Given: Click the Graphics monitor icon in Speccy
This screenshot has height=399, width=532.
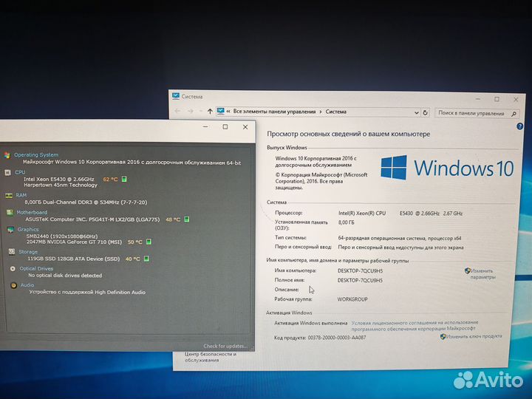Looking at the screenshot, I should [10, 230].
